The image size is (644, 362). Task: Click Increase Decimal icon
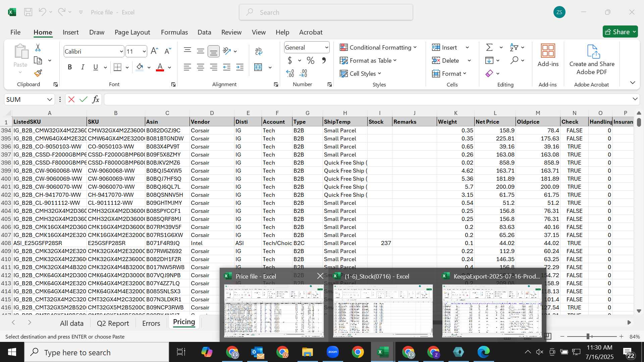pyautogui.click(x=290, y=73)
